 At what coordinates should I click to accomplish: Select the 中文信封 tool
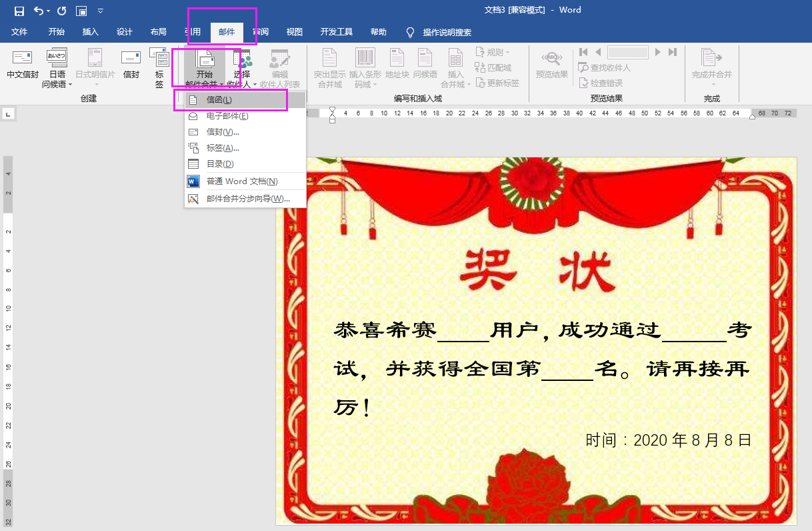(x=23, y=67)
